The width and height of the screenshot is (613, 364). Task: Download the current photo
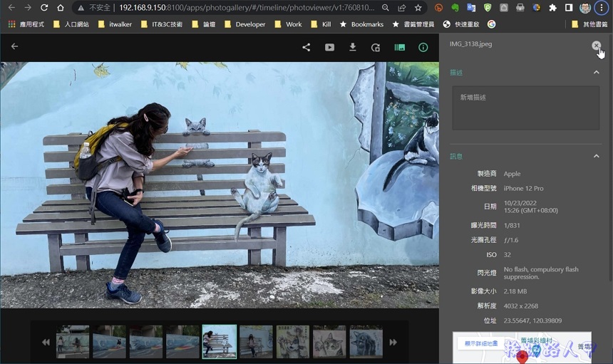pos(353,47)
